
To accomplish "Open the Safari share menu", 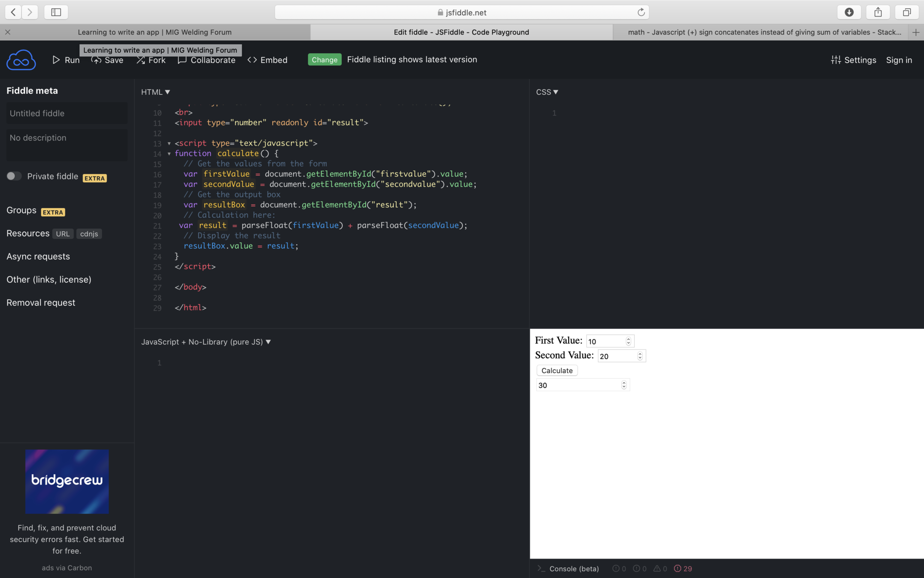I will click(x=878, y=12).
